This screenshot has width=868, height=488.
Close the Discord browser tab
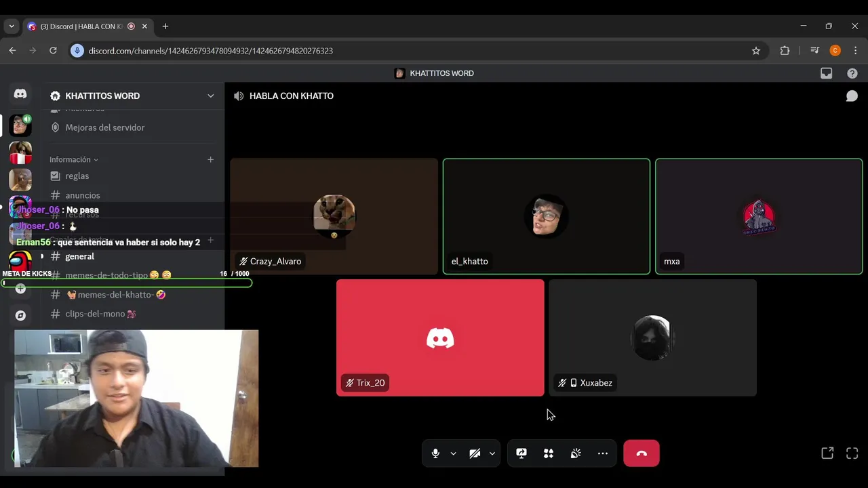click(144, 26)
